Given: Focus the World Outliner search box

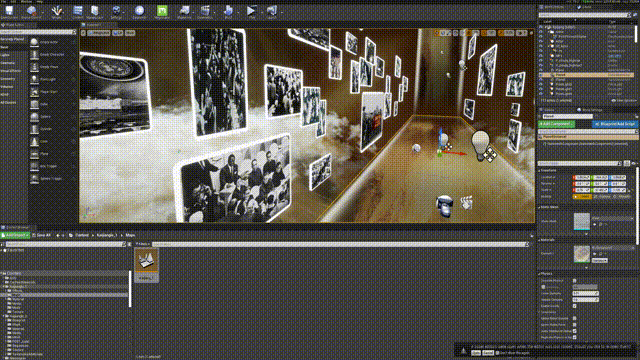Looking at the screenshot, I should tap(584, 15).
